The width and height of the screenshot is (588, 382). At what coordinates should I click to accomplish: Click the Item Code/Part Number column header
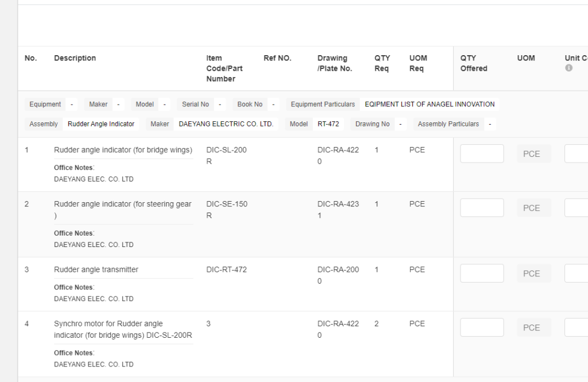[x=224, y=68]
